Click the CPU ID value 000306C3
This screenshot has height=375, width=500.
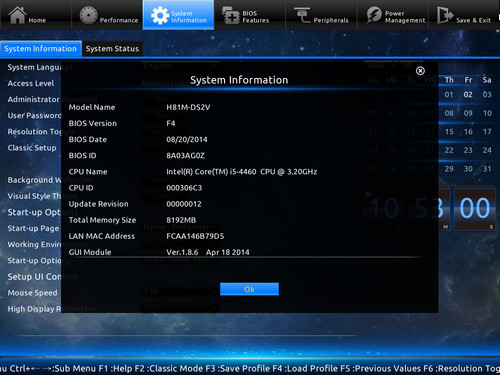tap(184, 188)
